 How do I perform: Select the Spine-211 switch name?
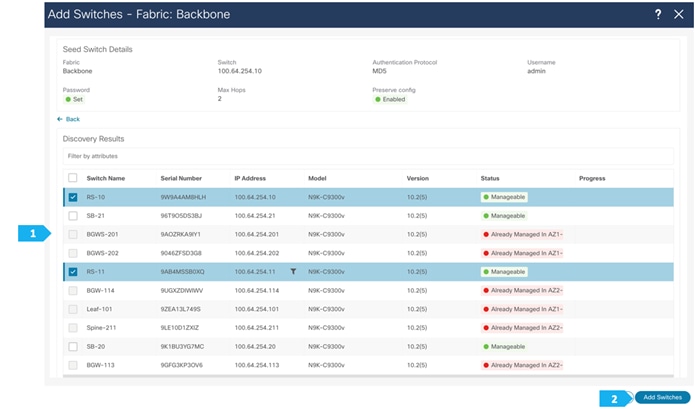pos(101,327)
